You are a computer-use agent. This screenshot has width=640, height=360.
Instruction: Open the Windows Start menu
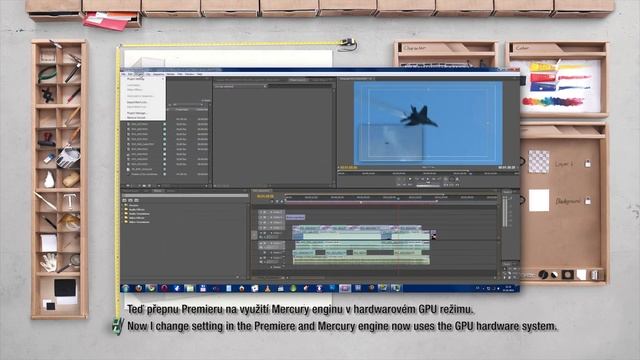tap(126, 288)
